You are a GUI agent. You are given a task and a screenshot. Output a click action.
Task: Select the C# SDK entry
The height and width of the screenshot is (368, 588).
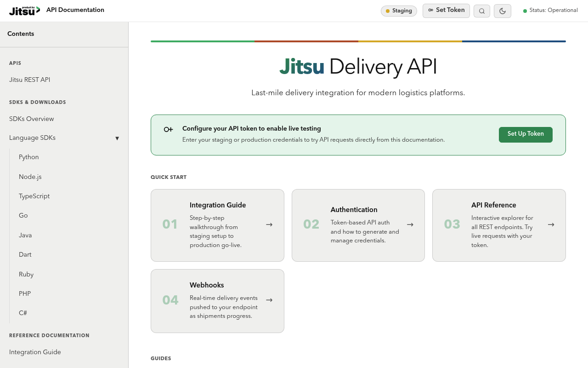point(23,313)
